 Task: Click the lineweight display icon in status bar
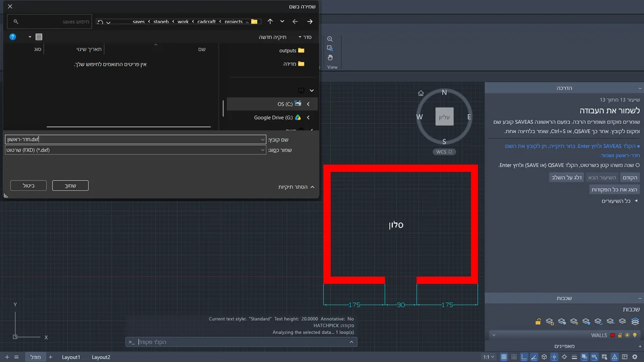574,357
